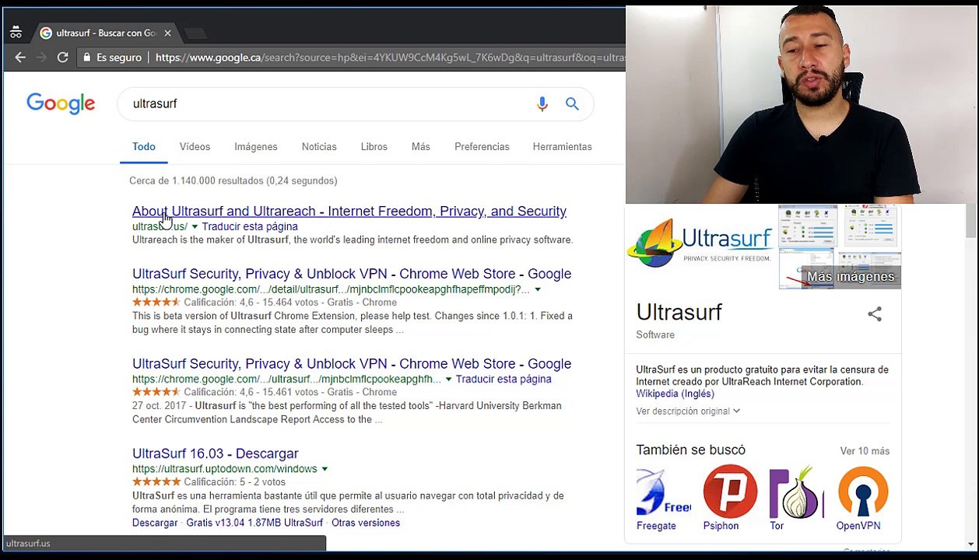Image resolution: width=979 pixels, height=560 pixels.
Task: Click the Freegate text label
Action: [656, 526]
